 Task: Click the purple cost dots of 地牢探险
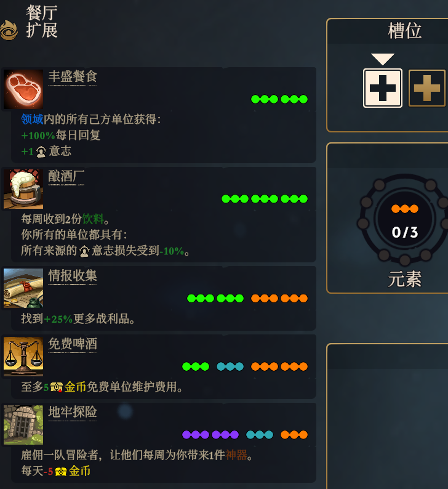[x=210, y=435]
